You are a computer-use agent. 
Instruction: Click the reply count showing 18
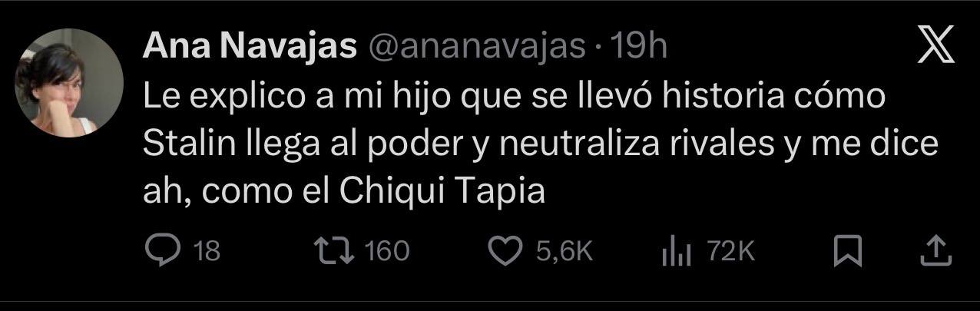point(205,251)
